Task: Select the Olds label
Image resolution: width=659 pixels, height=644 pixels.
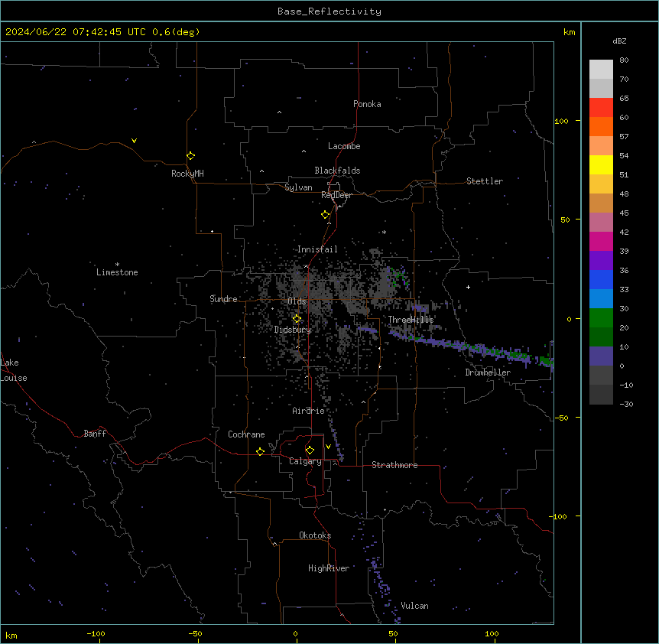Action: click(297, 301)
